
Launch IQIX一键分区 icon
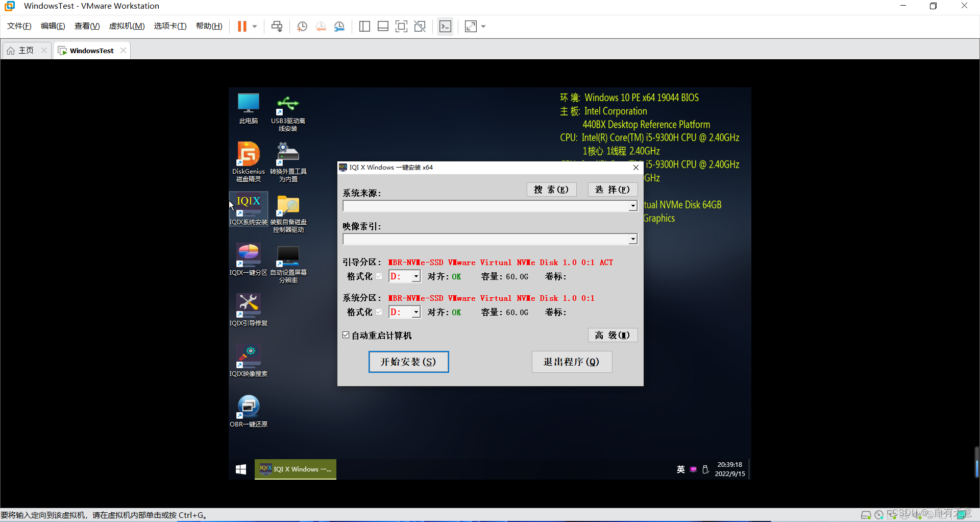click(249, 260)
